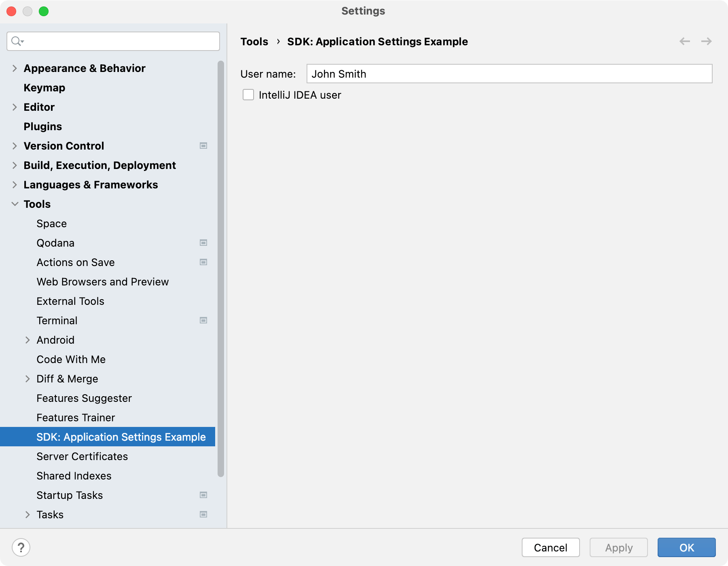Click the settings tree scrollbar
The width and height of the screenshot is (728, 566).
220,269
